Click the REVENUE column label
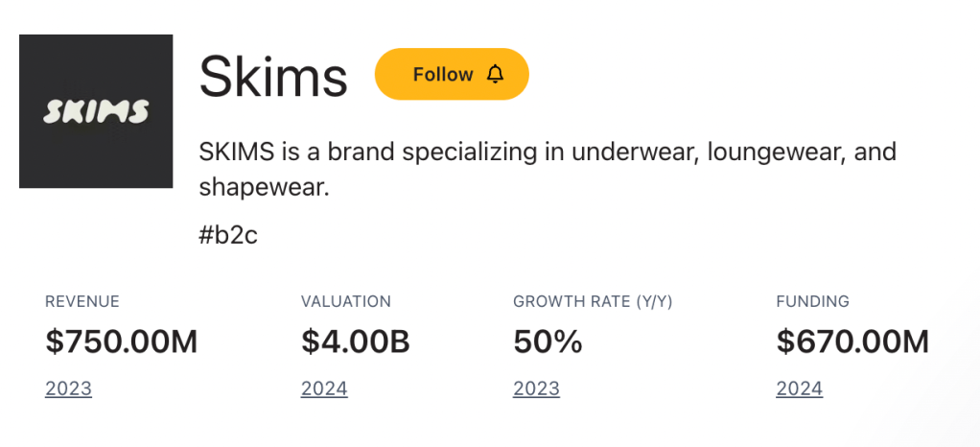This screenshot has width=980, height=447. click(x=82, y=301)
